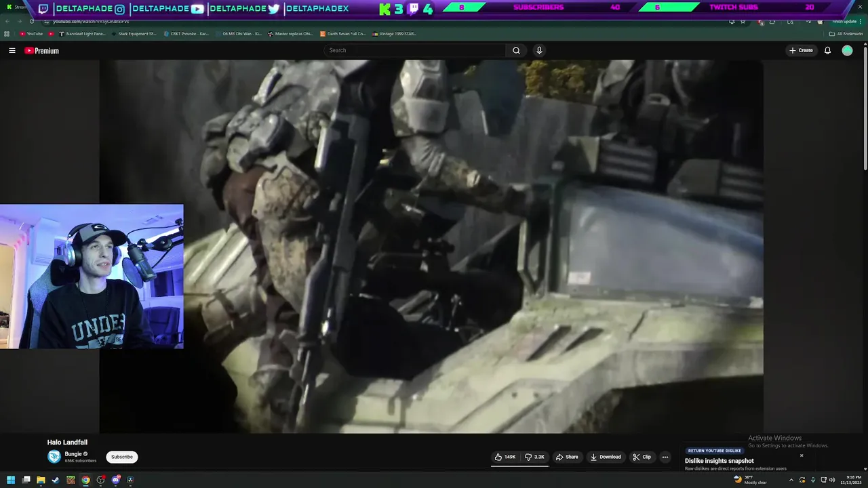
Task: Create a Clip of the video
Action: [x=642, y=457]
